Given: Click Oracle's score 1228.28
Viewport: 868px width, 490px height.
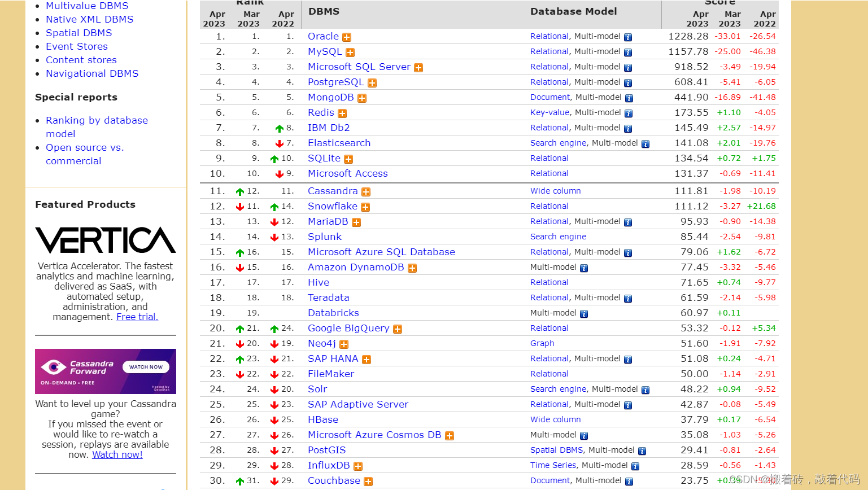Looking at the screenshot, I should click(688, 36).
